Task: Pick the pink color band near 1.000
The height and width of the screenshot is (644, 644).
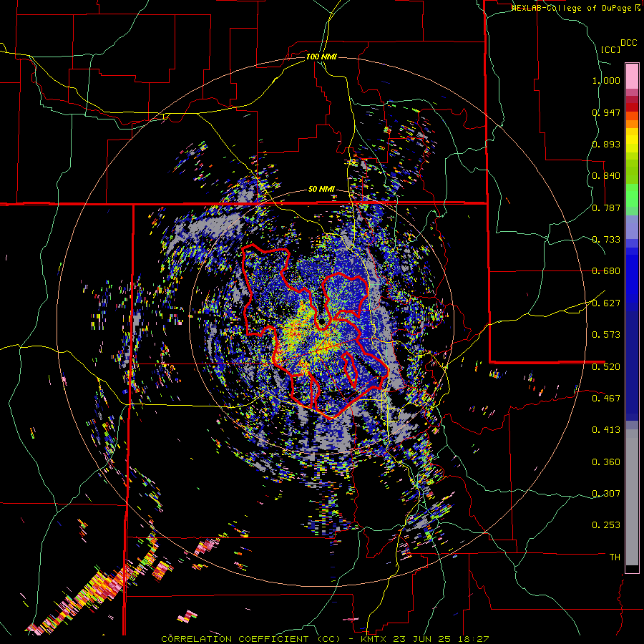Action: [x=632, y=76]
